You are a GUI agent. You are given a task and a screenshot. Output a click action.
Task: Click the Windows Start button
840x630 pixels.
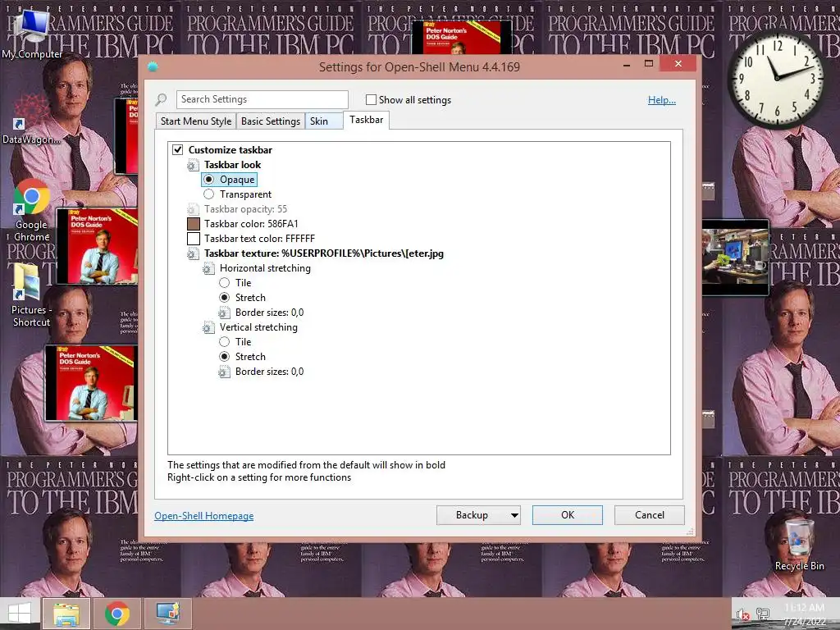(x=20, y=614)
